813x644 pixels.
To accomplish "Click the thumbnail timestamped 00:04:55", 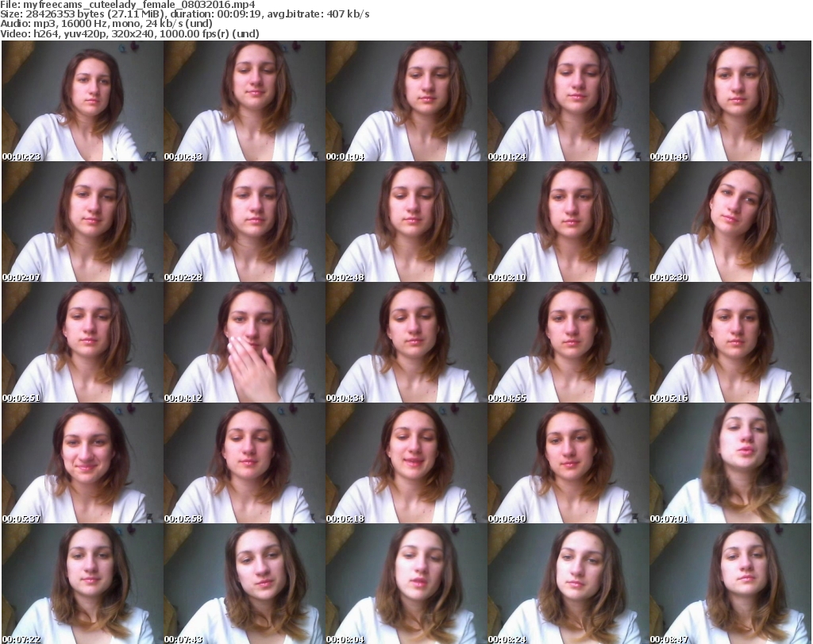I will pyautogui.click(x=568, y=343).
